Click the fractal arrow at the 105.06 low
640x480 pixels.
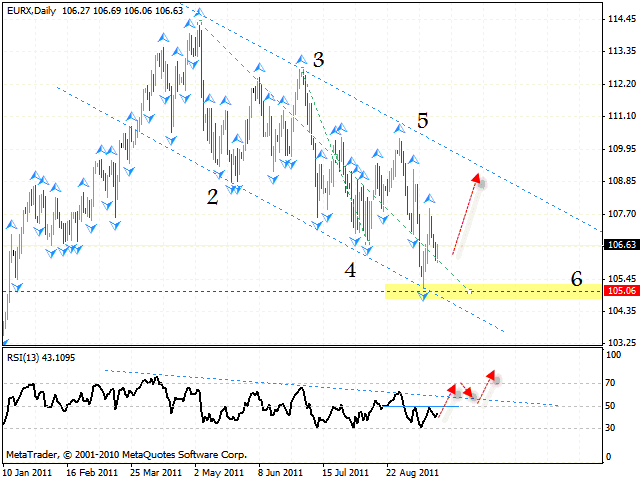click(x=423, y=297)
